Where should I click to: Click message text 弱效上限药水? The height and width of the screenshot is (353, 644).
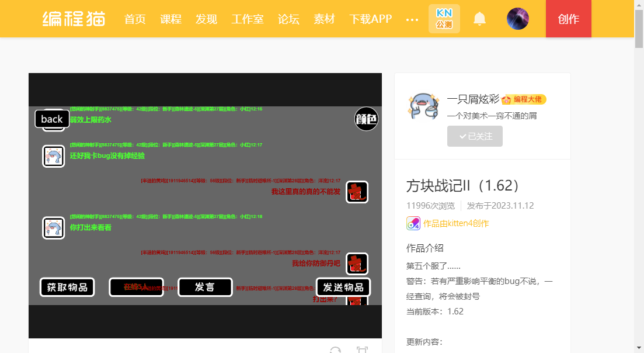[90, 120]
